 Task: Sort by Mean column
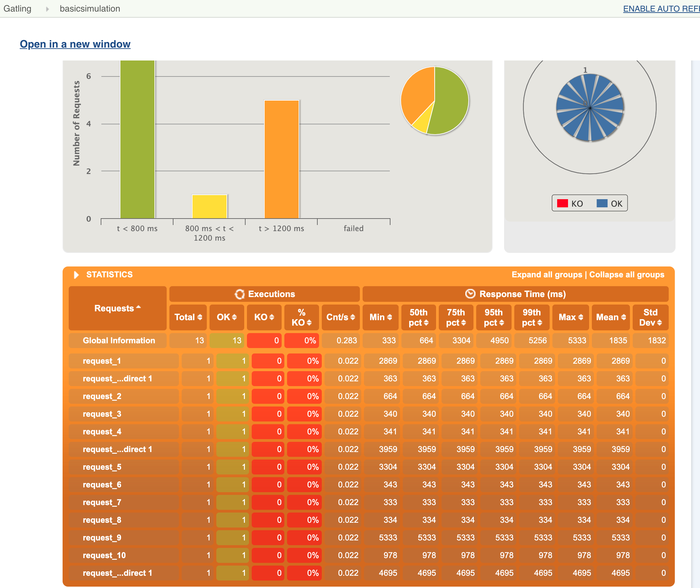(x=611, y=317)
